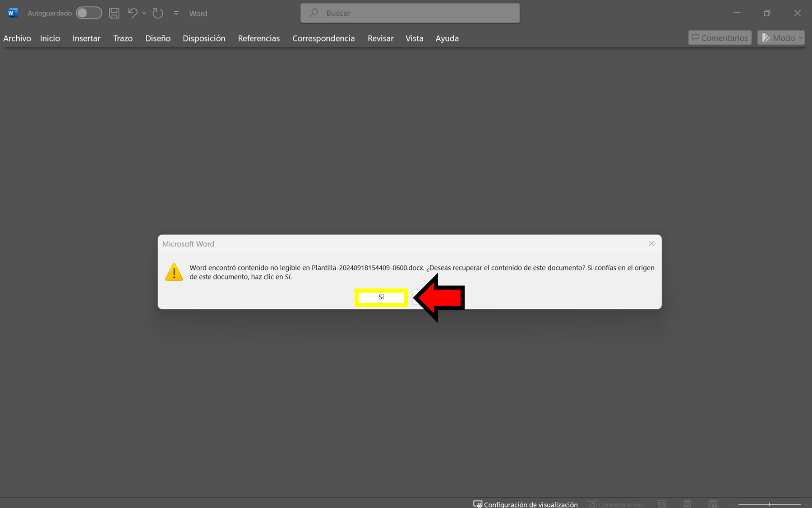The height and width of the screenshot is (508, 812).
Task: Select the Vista tab
Action: [414, 38]
